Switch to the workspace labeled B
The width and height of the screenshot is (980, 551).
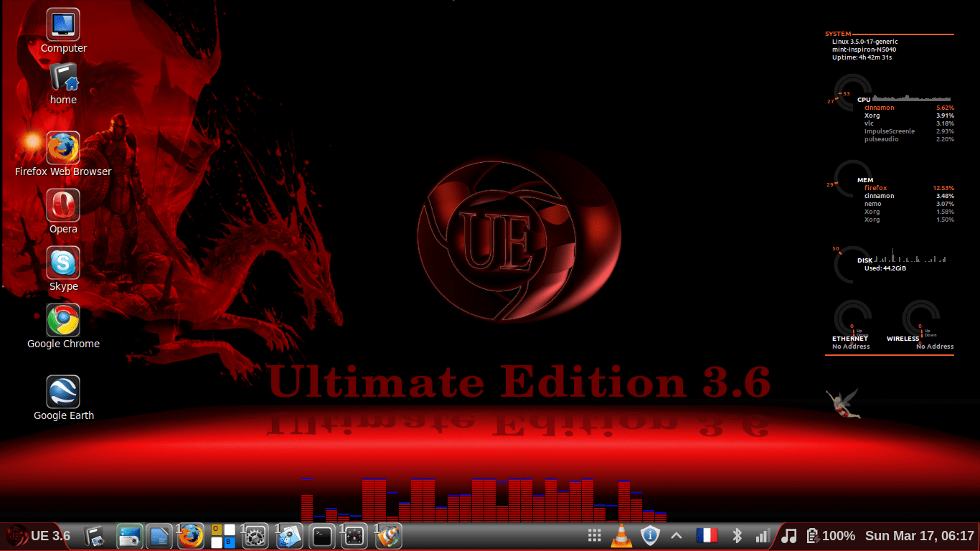tap(230, 543)
